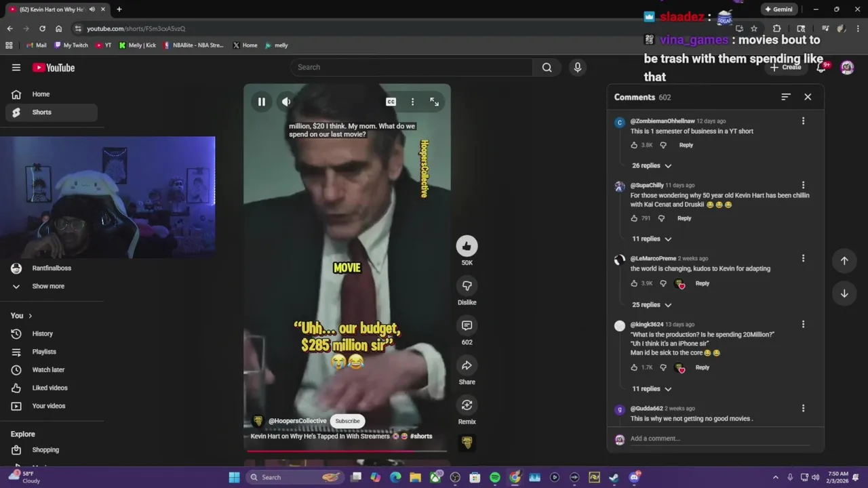Go to next Short with down arrow
Viewport: 868px width, 488px height.
pos(844,293)
